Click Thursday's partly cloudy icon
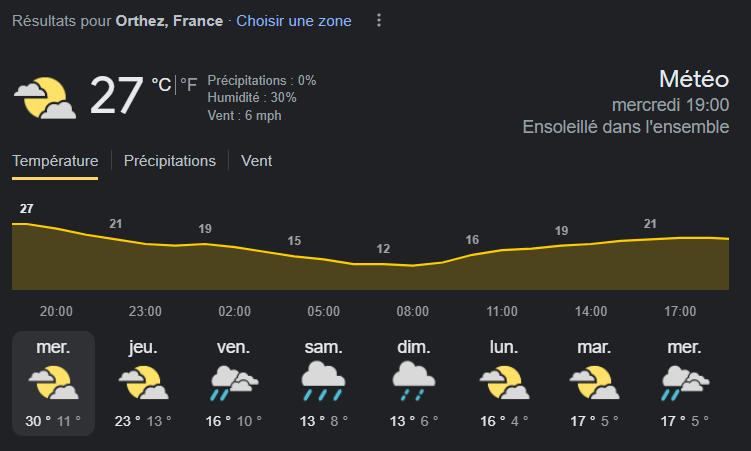Viewport: 751px width, 451px height. [x=143, y=383]
